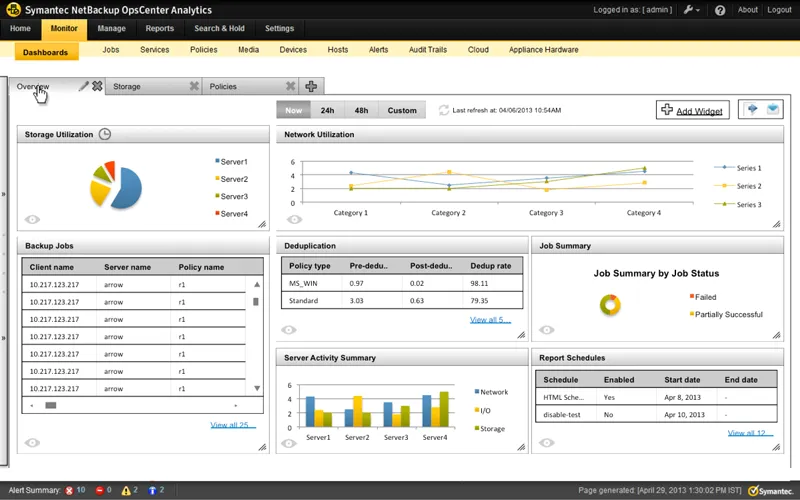This screenshot has width=800, height=500.
Task: Click resize grip of Backup Jobs widget
Action: (x=262, y=447)
